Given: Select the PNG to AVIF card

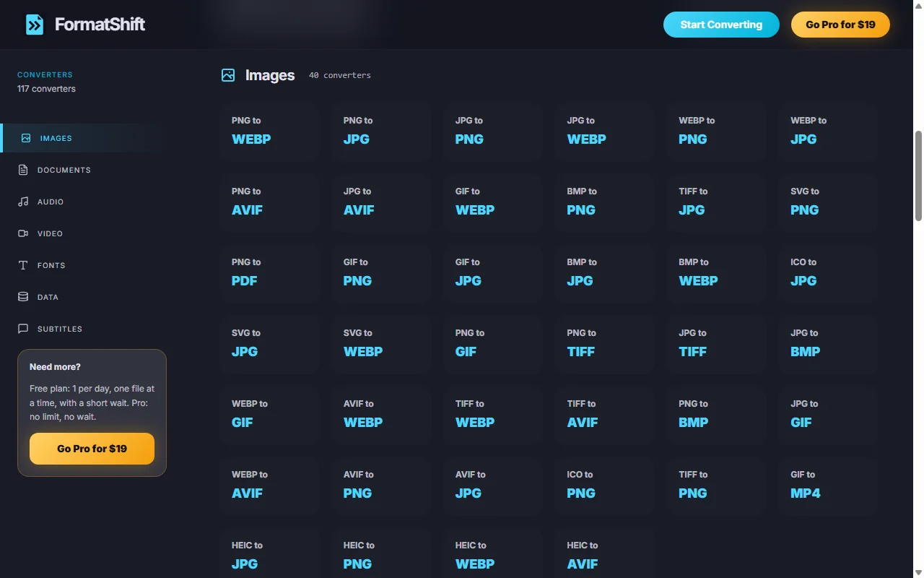Looking at the screenshot, I should tap(270, 202).
